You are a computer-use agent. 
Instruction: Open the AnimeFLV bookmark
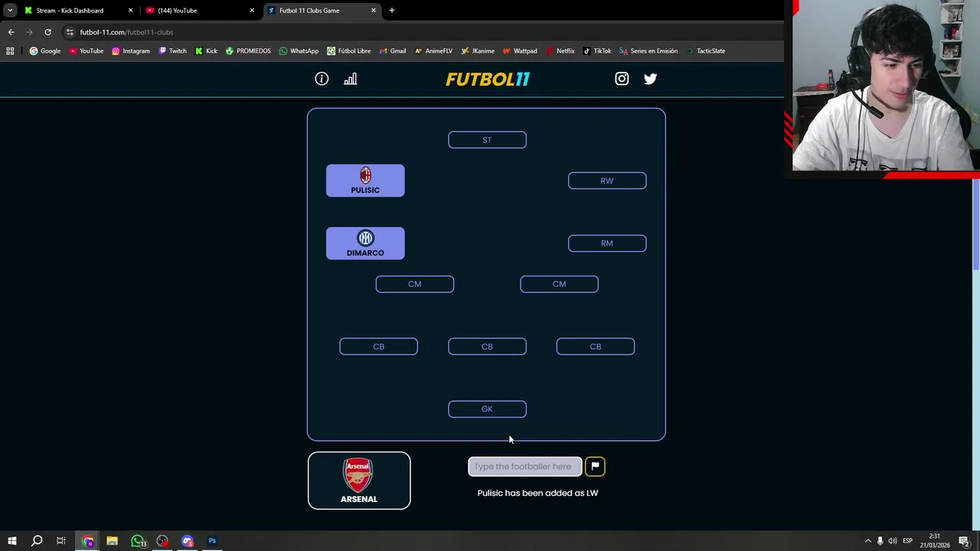point(433,51)
